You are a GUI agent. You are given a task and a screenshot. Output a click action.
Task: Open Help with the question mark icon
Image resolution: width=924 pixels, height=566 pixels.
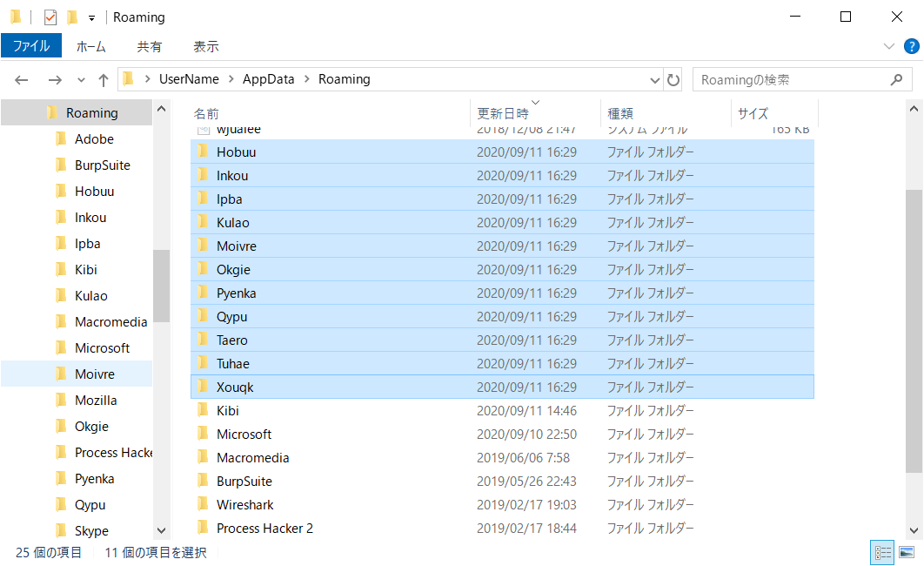[x=911, y=46]
